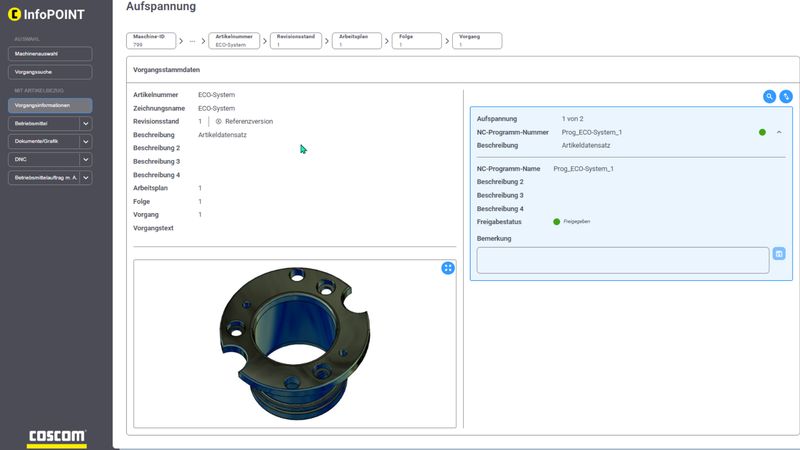
Task: Expand the Dokumente/Grafik dropdown arrow
Action: [x=86, y=141]
